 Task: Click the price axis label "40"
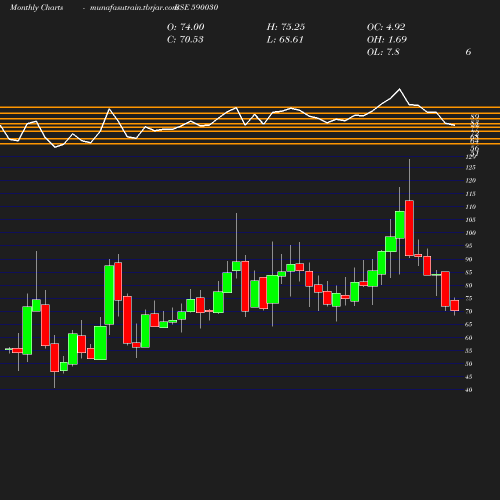[x=469, y=390]
